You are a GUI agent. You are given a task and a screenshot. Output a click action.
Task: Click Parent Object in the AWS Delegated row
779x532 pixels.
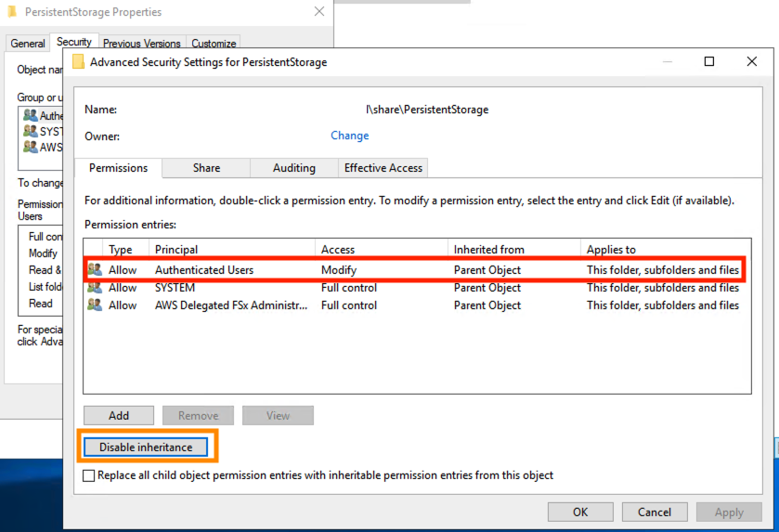click(487, 305)
